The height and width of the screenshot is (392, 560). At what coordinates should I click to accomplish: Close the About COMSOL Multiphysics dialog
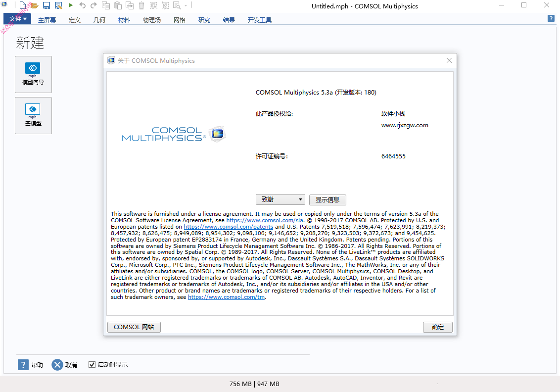tap(449, 60)
